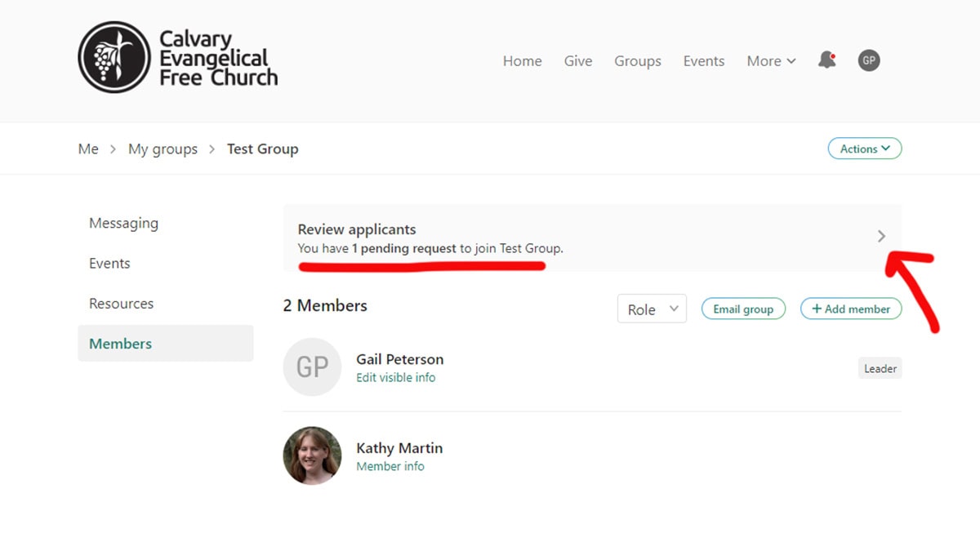
Task: Click the GP user avatar in header
Action: [869, 60]
